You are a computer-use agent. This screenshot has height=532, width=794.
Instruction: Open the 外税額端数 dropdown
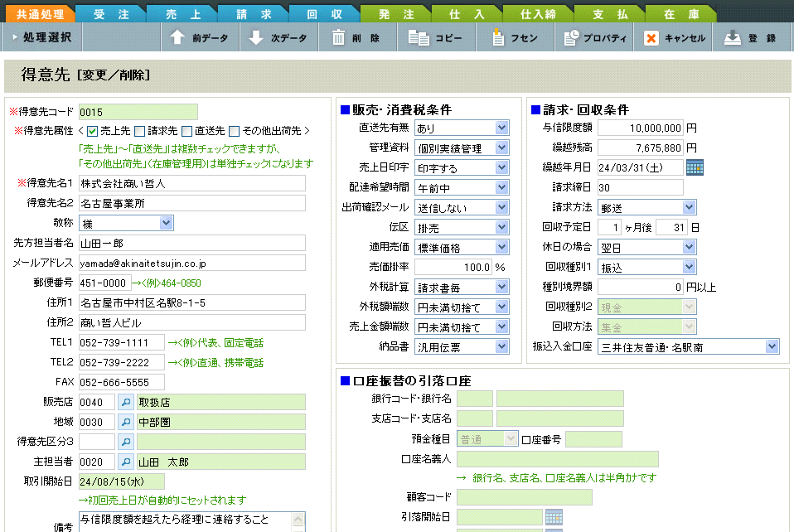(501, 307)
